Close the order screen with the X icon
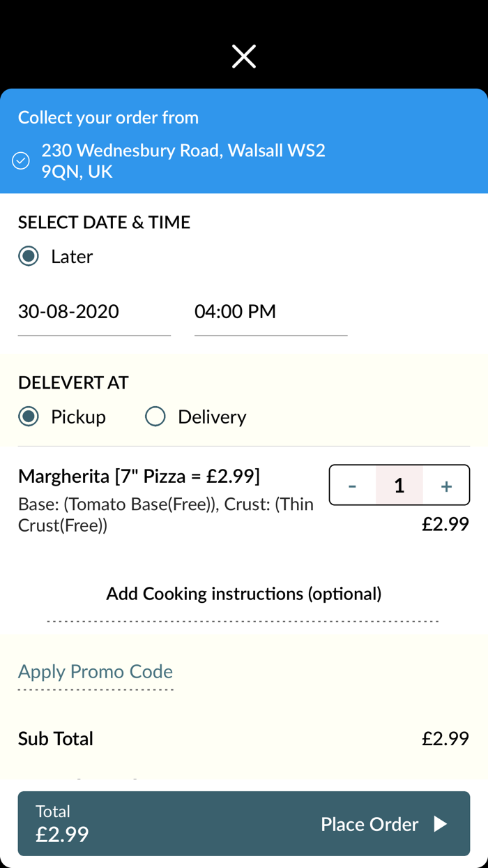This screenshot has height=868, width=488. tap(244, 57)
